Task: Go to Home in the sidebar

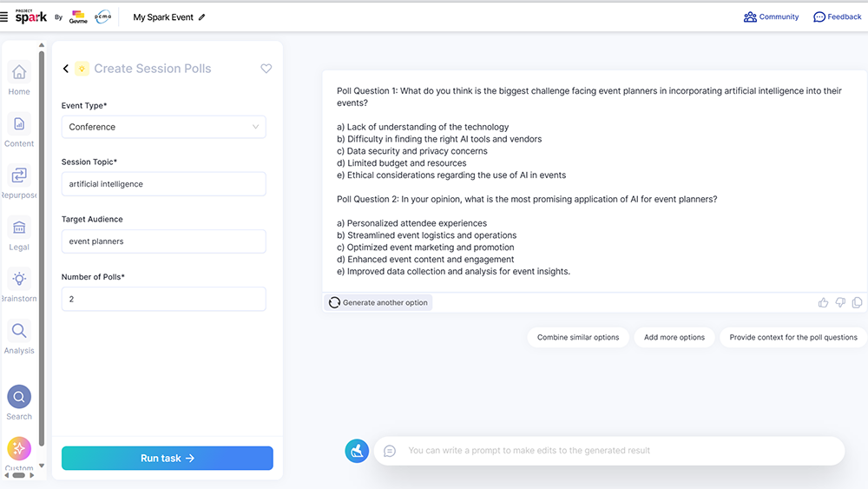Action: 19,72
